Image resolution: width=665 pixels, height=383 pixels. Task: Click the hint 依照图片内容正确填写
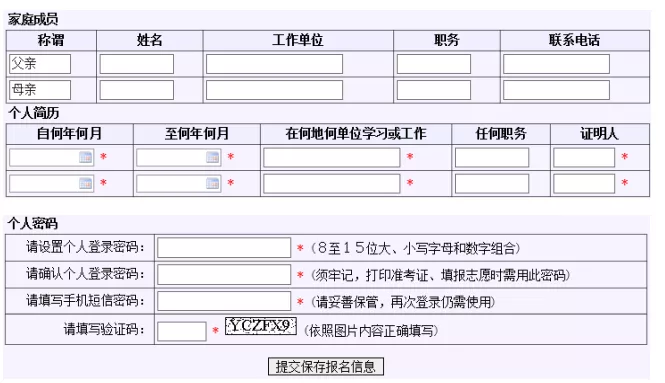click(x=371, y=331)
